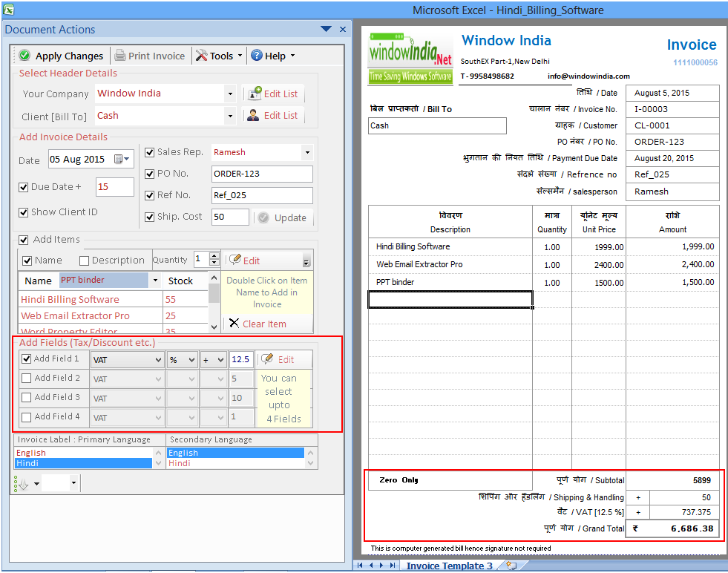Click the insert new worksheet icon

click(x=511, y=566)
